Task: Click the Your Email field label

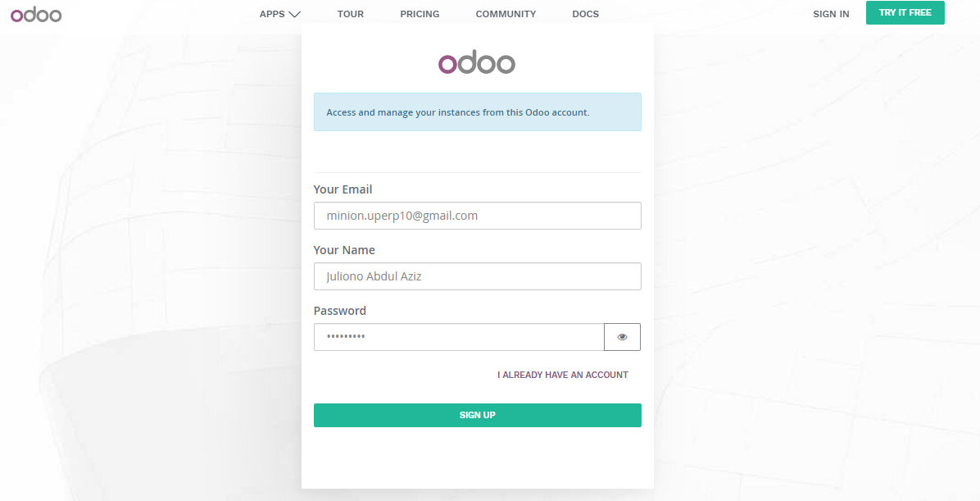Action: 343,189
